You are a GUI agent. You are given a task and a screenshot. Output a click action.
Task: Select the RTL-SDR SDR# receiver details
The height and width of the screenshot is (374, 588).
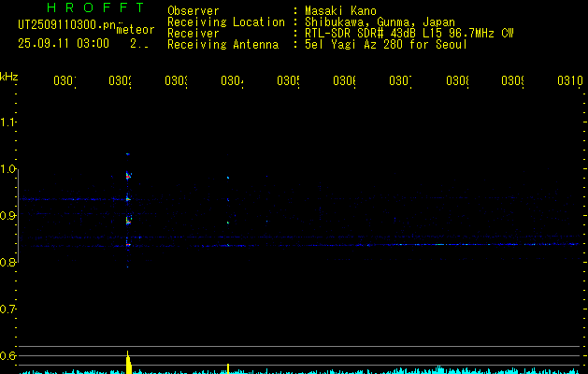click(409, 34)
